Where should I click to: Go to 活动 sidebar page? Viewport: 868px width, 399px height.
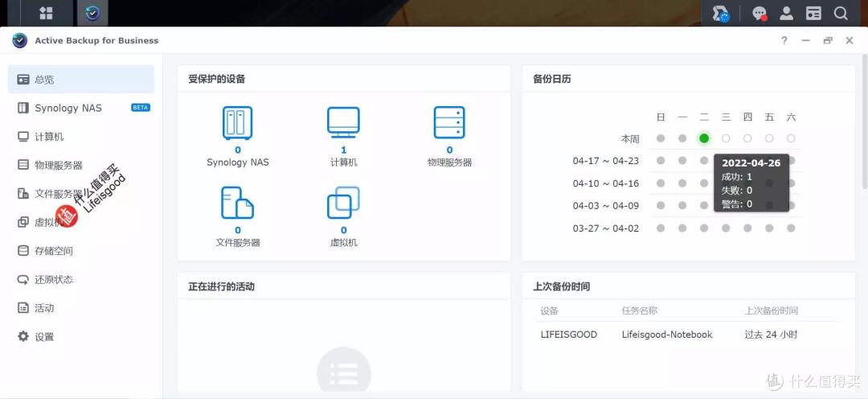(x=81, y=308)
